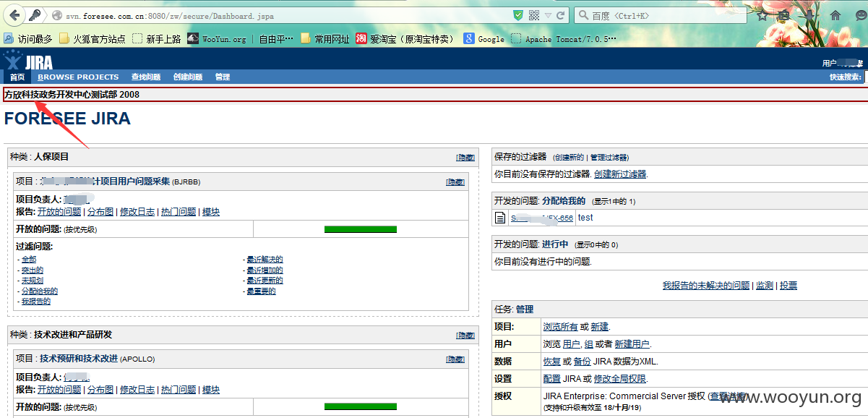Click the green priority bar of BJRBB project
The width and height of the screenshot is (868, 418).
pyautogui.click(x=361, y=229)
